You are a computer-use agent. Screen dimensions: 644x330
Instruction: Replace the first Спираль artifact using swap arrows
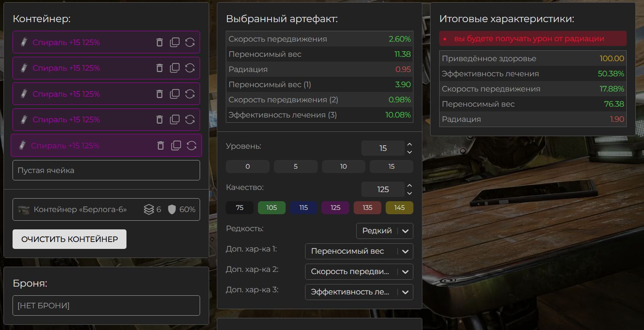click(190, 42)
